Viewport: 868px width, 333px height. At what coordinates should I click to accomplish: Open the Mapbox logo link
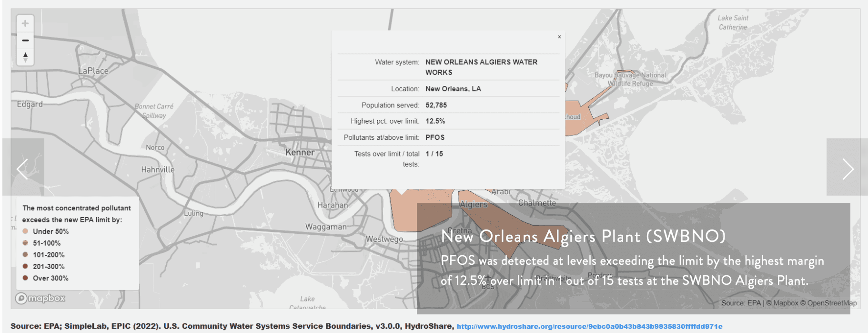[40, 298]
